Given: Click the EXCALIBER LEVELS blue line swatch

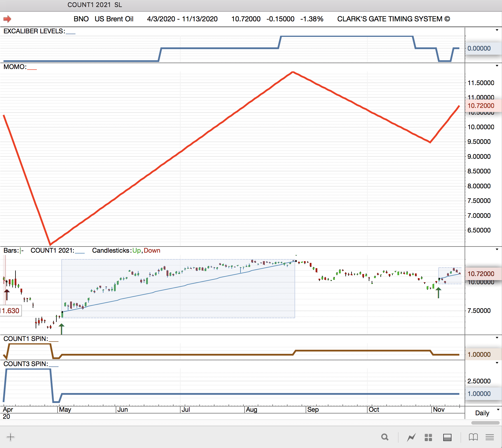Looking at the screenshot, I should pyautogui.click(x=71, y=34).
